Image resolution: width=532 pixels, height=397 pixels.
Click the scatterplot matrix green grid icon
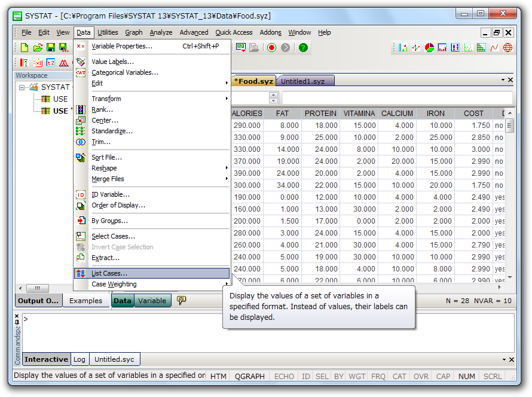481,48
